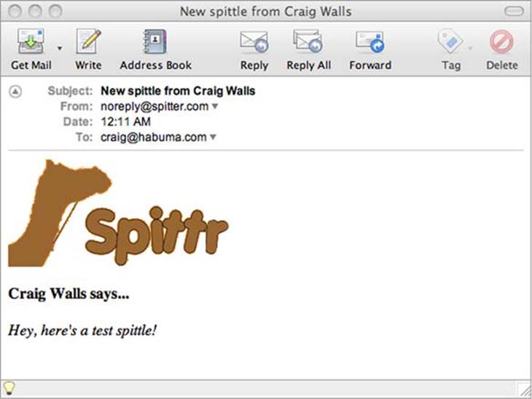Viewport: 532px width, 399px height.
Task: Click the message subject line text
Action: coord(178,91)
